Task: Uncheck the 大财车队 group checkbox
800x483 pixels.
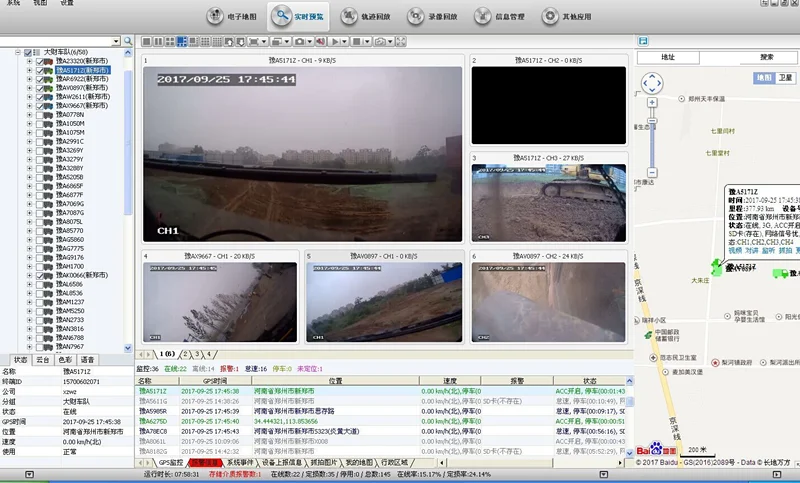Action: click(x=28, y=52)
